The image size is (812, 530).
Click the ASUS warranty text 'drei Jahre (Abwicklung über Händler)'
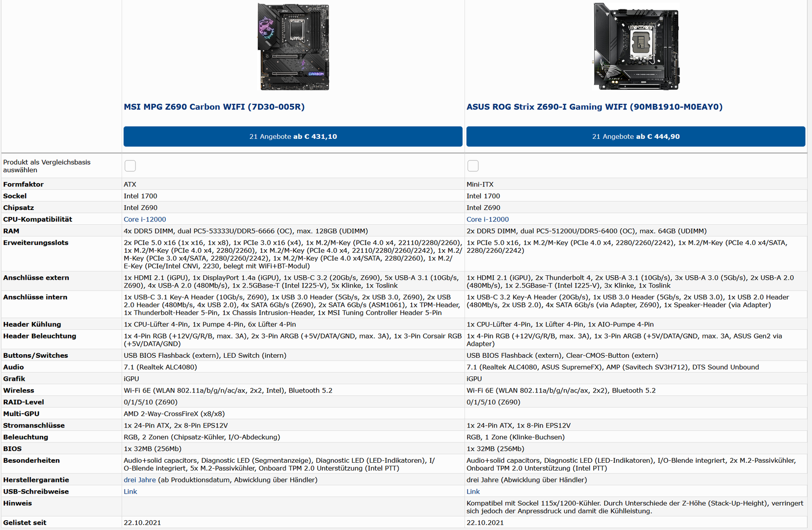[527, 480]
